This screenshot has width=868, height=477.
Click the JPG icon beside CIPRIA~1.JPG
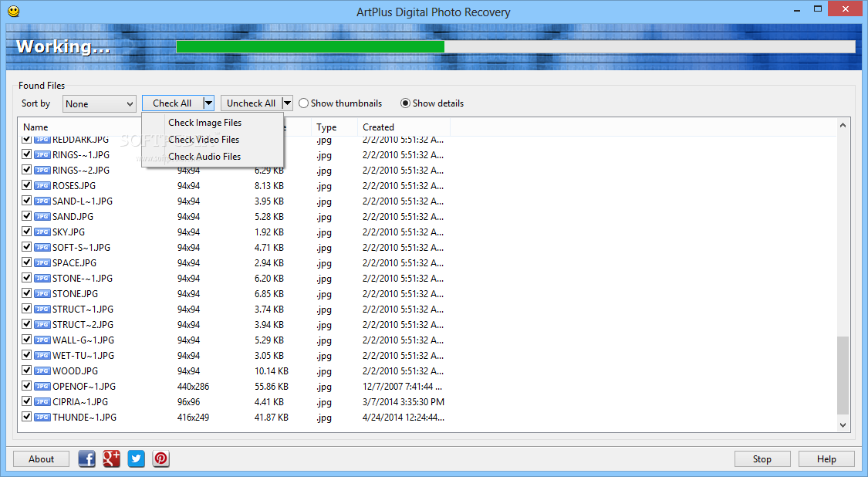[42, 401]
